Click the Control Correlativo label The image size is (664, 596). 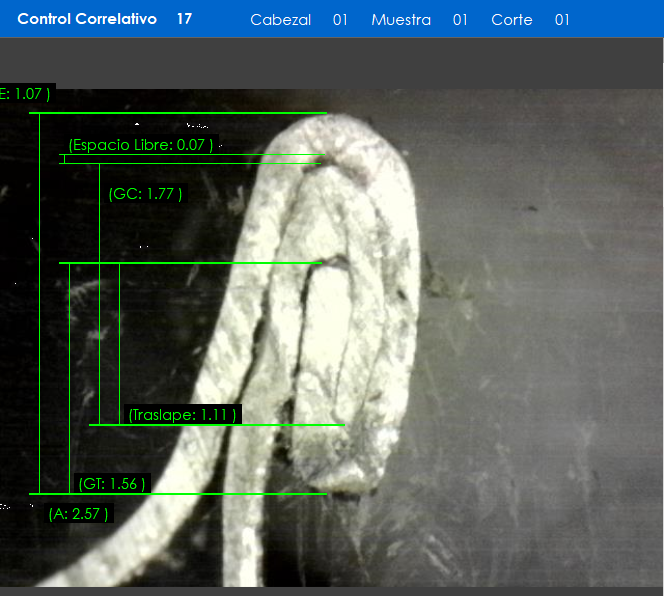[87, 19]
